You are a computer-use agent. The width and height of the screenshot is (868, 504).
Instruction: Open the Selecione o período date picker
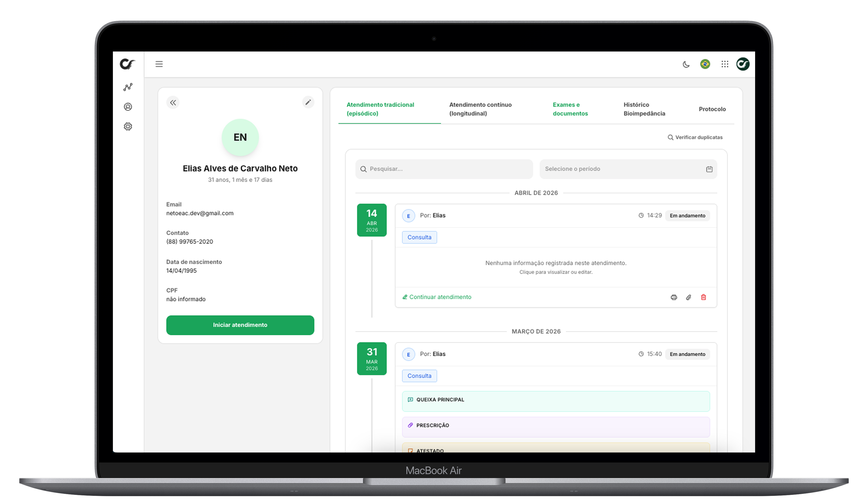[x=628, y=169]
